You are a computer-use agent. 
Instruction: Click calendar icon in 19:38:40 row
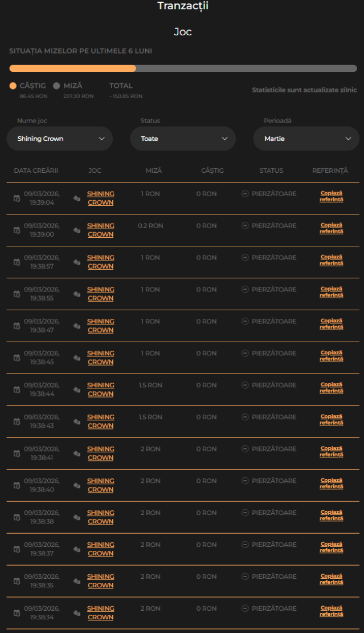[x=17, y=485]
